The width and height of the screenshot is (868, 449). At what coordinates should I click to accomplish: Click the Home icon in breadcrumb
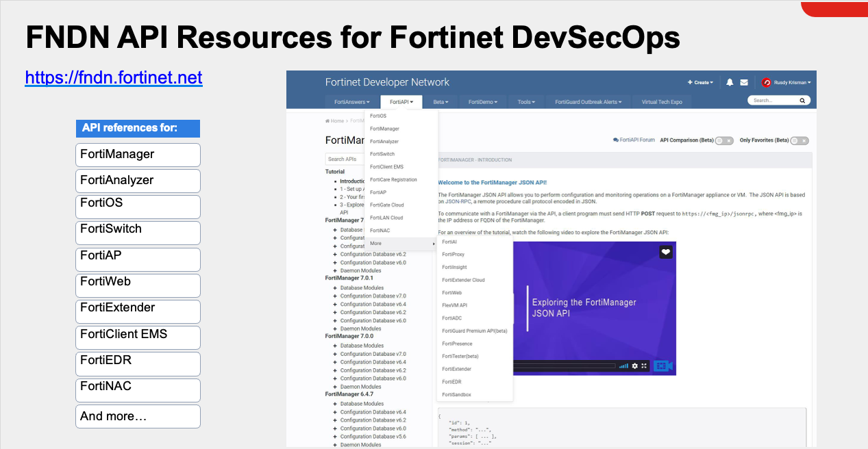[x=327, y=121]
